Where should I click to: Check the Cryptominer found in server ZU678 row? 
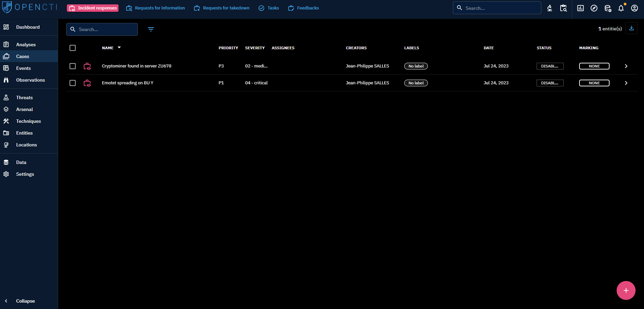73,66
